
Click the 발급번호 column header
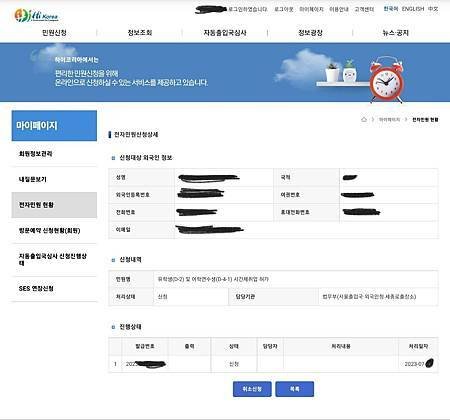(145, 347)
